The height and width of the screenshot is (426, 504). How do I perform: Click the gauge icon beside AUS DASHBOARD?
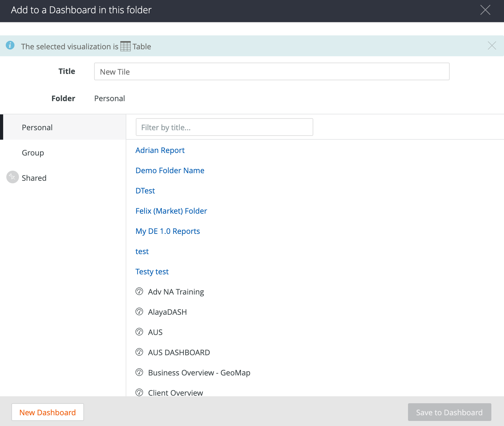click(x=139, y=352)
